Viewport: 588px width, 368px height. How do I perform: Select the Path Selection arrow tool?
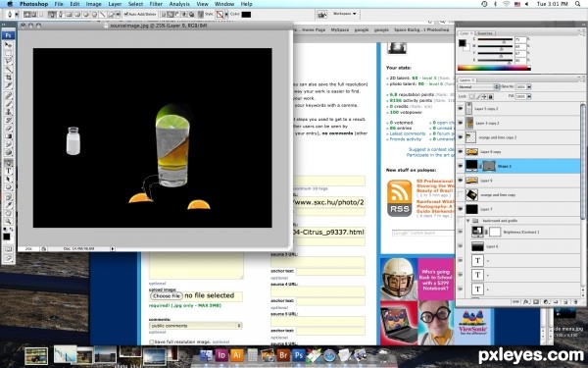pos(8,180)
